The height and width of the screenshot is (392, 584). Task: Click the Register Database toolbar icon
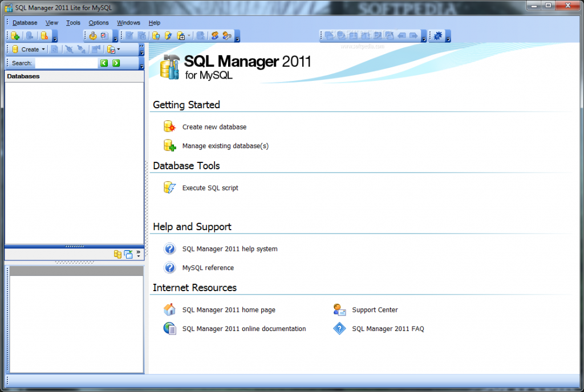click(x=15, y=36)
